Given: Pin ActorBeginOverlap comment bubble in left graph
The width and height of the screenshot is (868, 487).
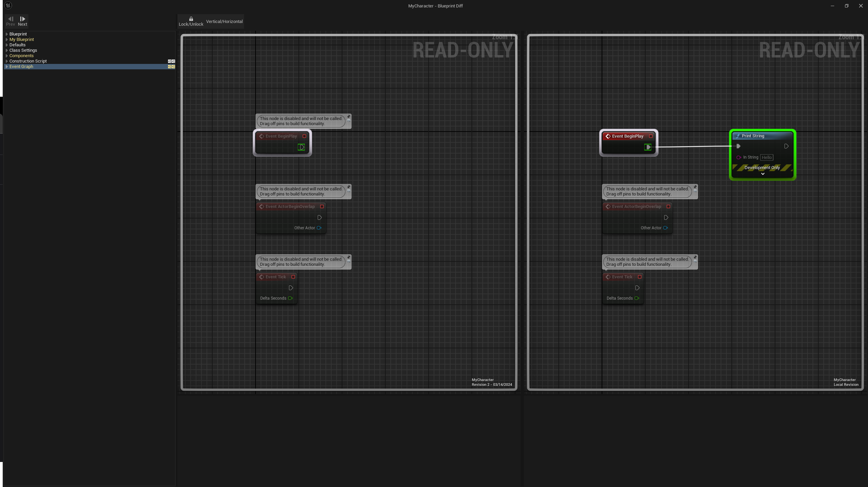Looking at the screenshot, I should [349, 187].
